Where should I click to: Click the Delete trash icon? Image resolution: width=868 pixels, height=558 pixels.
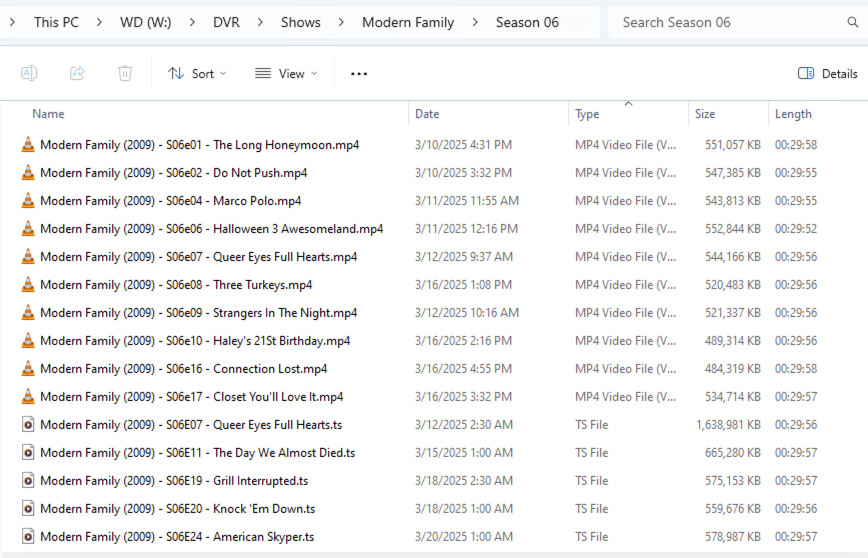(x=125, y=73)
